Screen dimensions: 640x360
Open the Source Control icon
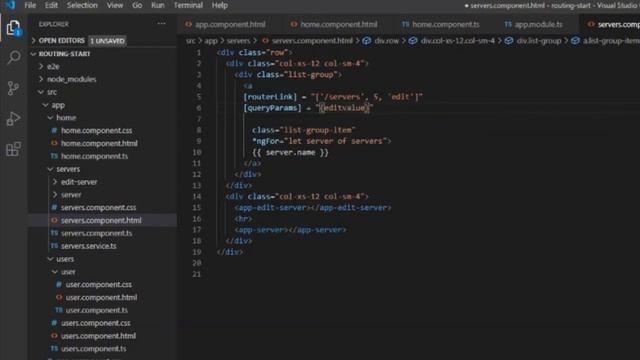(x=13, y=88)
